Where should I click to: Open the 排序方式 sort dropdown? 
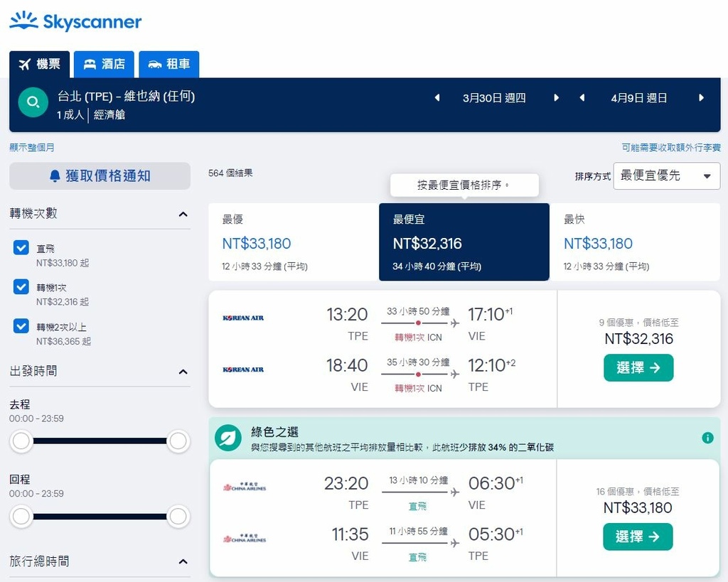tap(666, 176)
